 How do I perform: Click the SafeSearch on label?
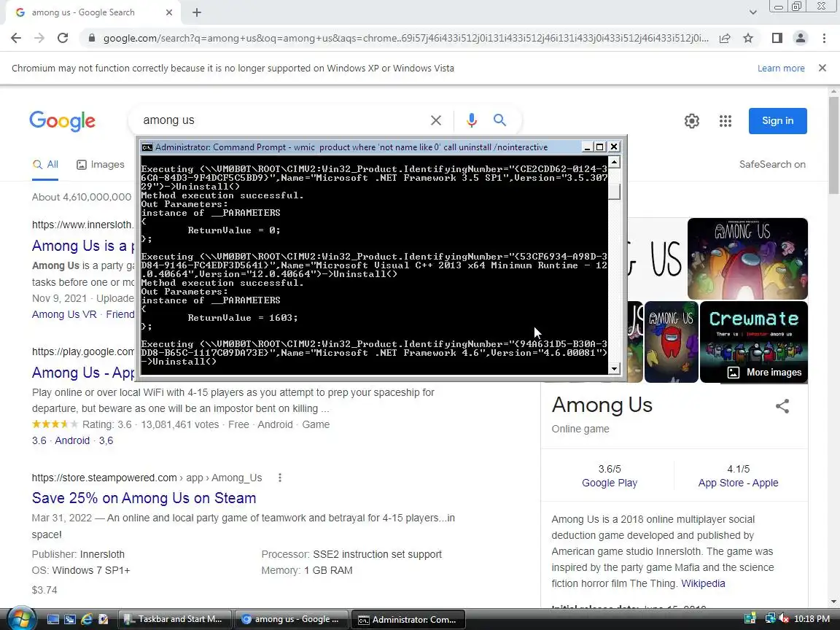coord(772,165)
